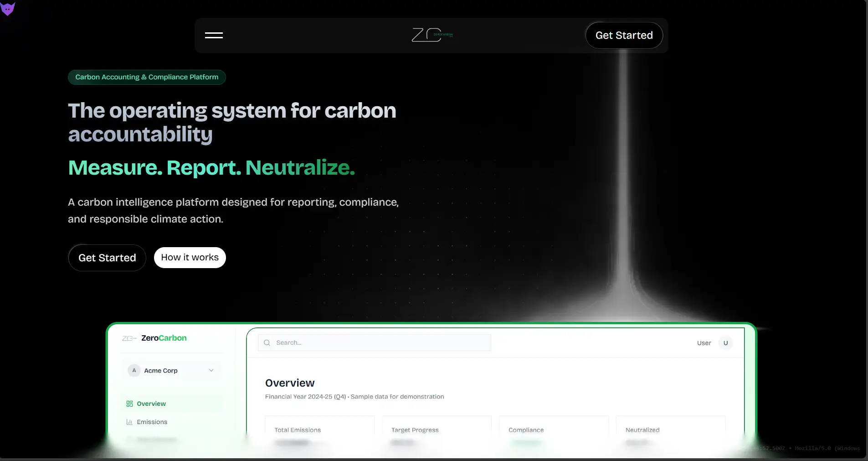Click the Acme Corp 'A' avatar icon
This screenshot has height=461, width=868.
pyautogui.click(x=134, y=370)
